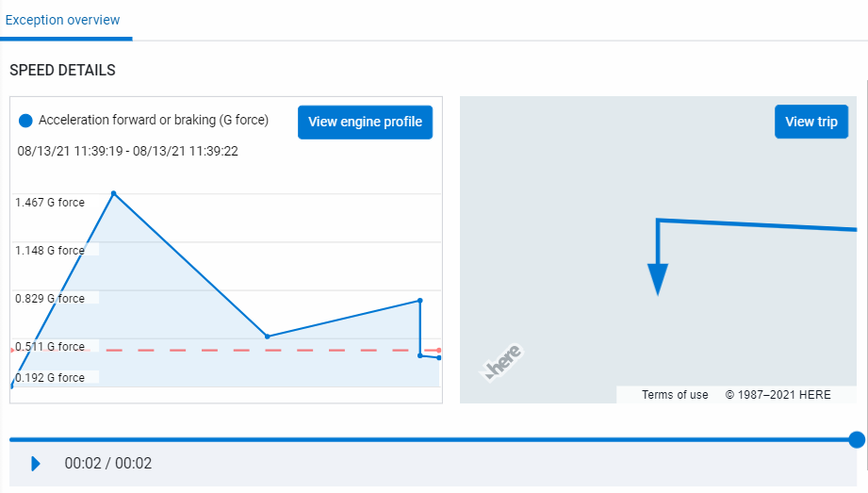Screen dimensions: 868x493
Task: Toggle the Acceleration forward or braking legend label
Action: click(154, 121)
